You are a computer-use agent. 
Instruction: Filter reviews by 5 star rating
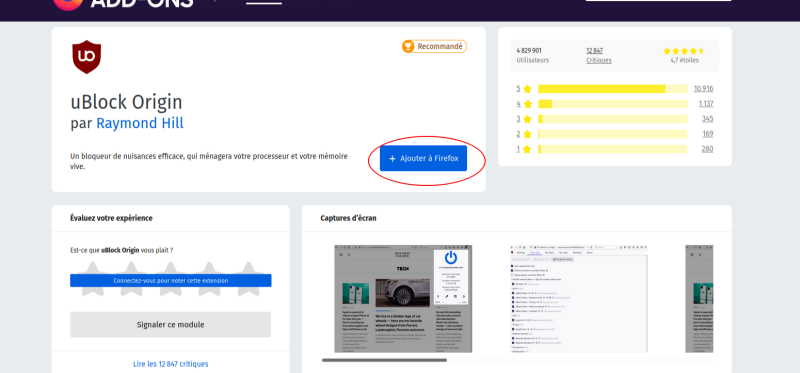coord(524,89)
